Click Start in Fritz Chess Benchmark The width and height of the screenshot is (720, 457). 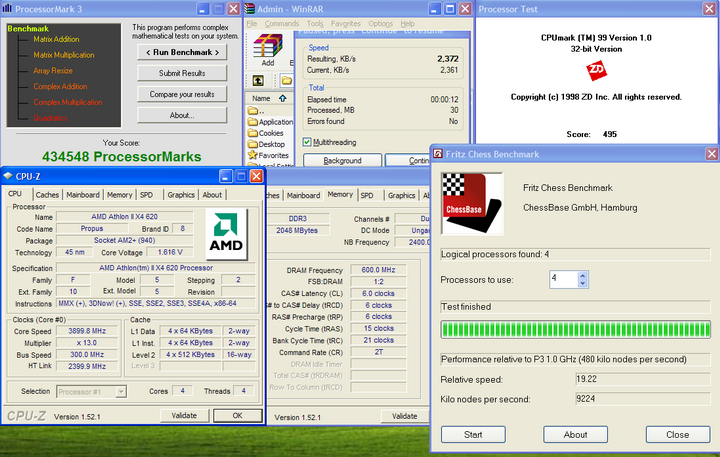[x=473, y=434]
